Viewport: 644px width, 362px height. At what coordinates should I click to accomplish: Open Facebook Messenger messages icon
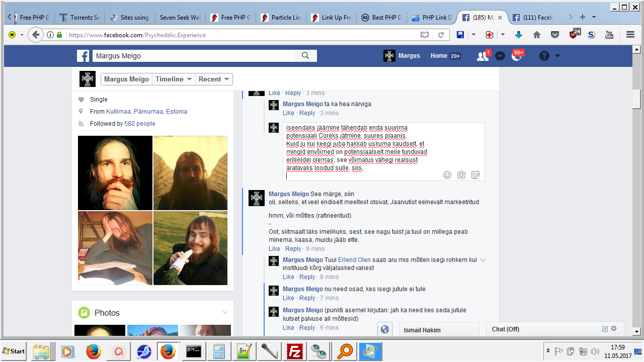(500, 56)
